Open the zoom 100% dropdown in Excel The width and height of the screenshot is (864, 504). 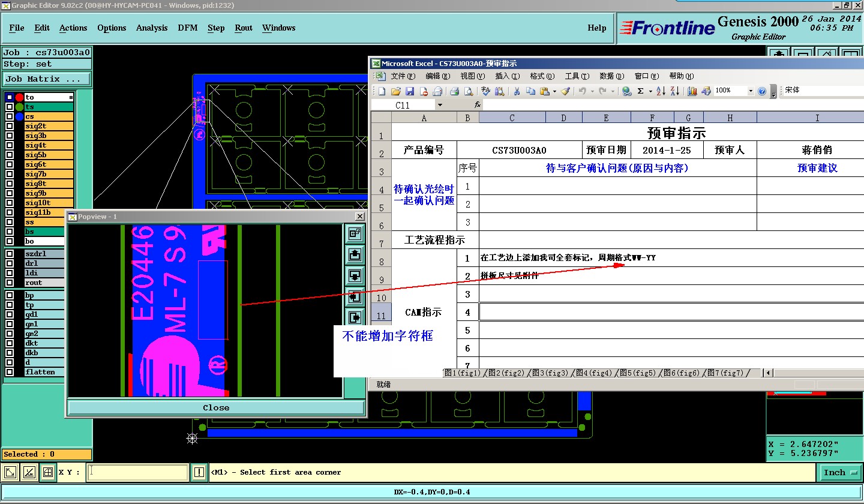click(750, 91)
